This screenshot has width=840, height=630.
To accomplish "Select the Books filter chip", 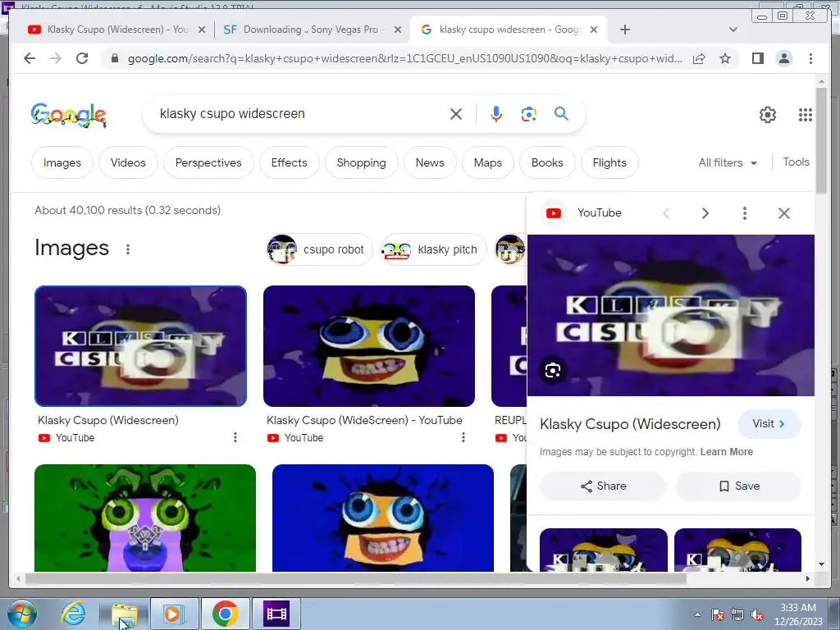I will (547, 162).
